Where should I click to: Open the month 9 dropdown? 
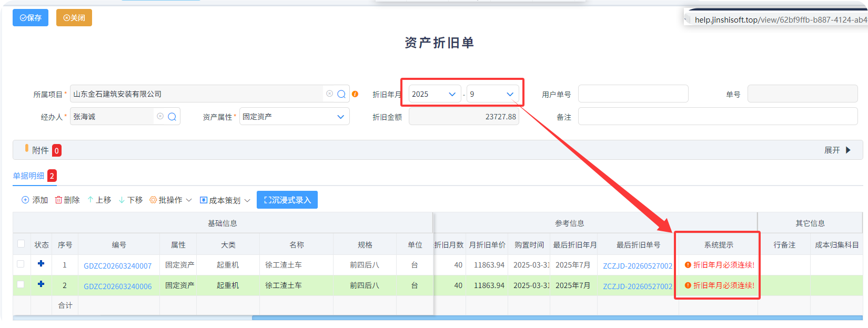pyautogui.click(x=492, y=94)
